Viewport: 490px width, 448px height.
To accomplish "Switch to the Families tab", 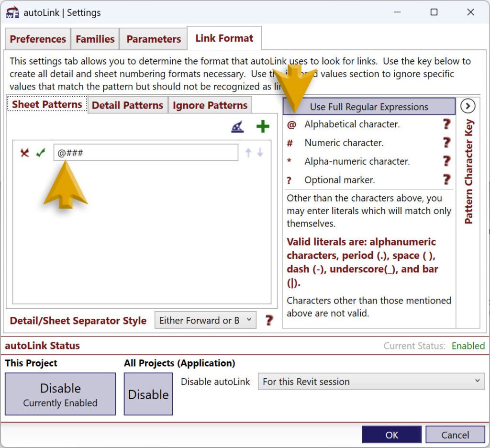I will pyautogui.click(x=95, y=39).
